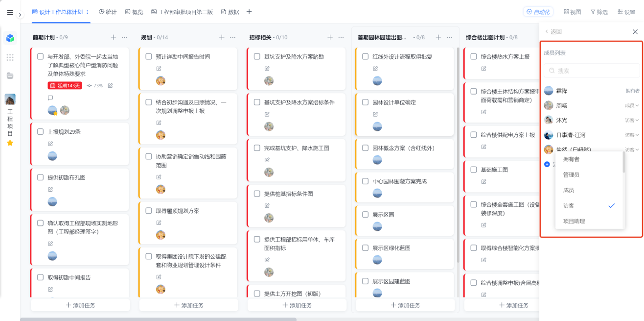Open the 工程部审批项目第二版 tab
Viewport: 644px width, 321px height.
pyautogui.click(x=182, y=12)
